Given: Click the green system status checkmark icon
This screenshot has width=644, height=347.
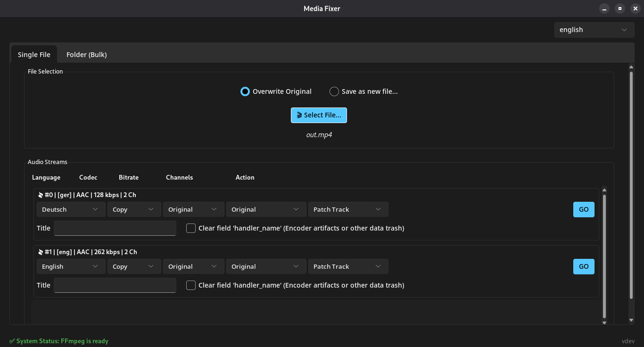Looking at the screenshot, I should [x=12, y=341].
